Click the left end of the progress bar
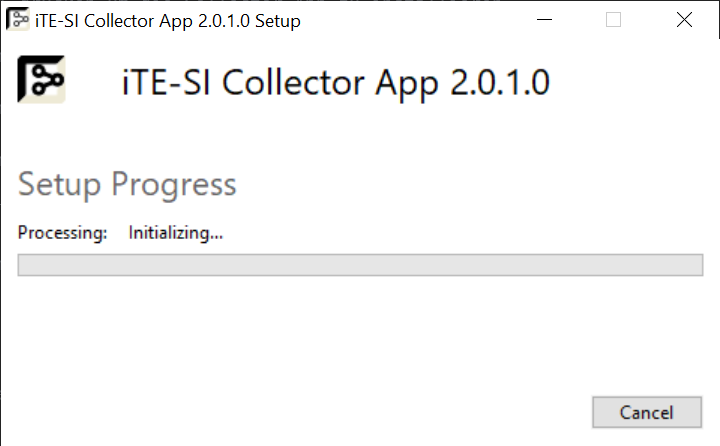 24,265
